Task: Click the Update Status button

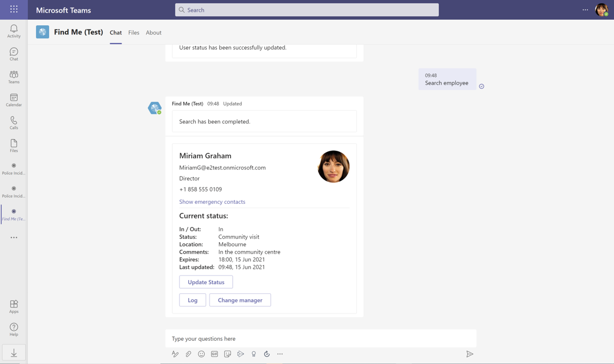Action: coord(206,282)
